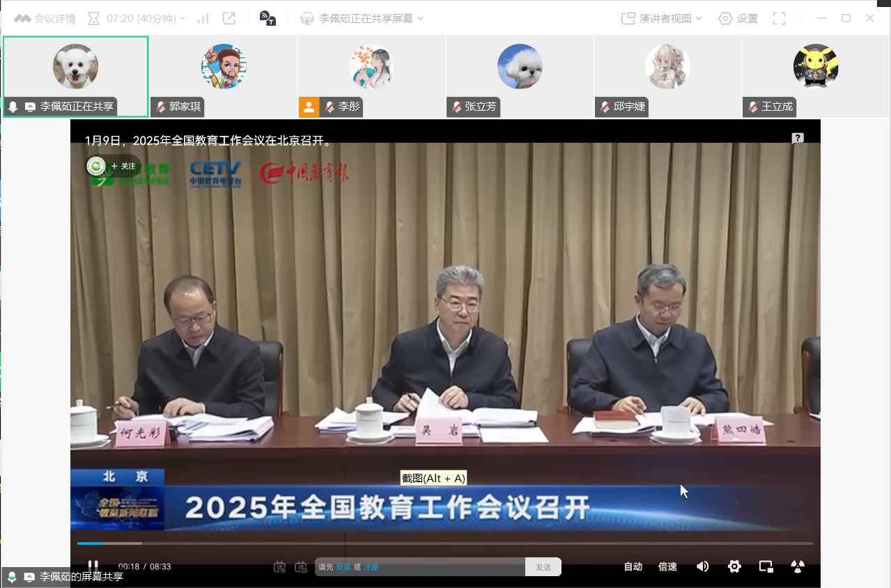Open the 设置 settings menu
Viewport: 891px width, 588px height.
tap(738, 19)
